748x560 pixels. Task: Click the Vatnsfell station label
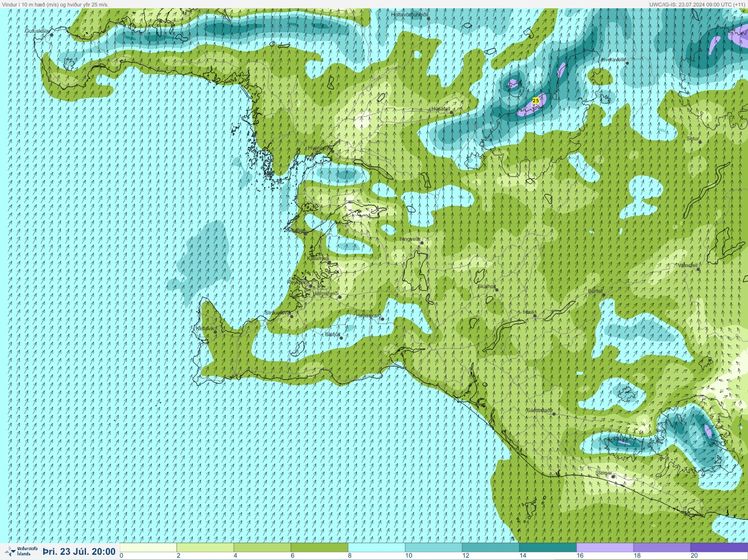click(687, 265)
